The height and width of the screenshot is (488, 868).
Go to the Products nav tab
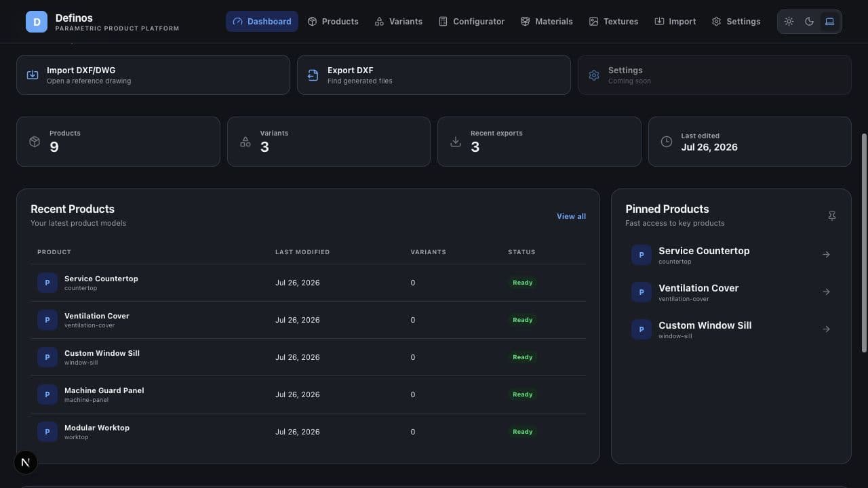pos(333,22)
